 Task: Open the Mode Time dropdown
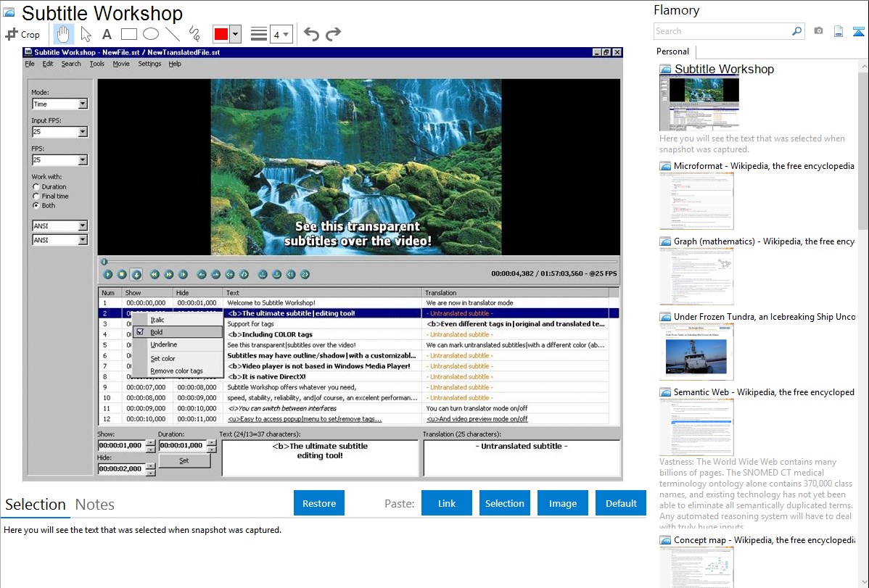tap(82, 104)
